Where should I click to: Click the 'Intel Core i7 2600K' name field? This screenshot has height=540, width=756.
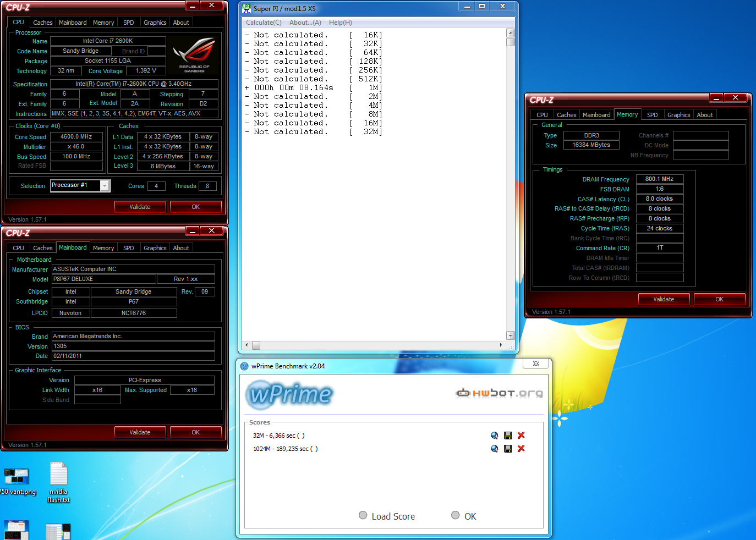tap(108, 41)
